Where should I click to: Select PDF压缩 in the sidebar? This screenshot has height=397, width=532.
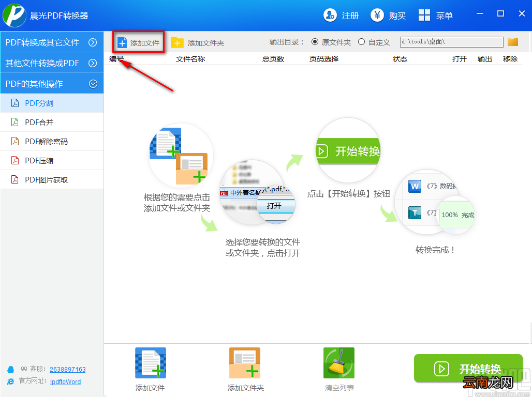[52, 160]
